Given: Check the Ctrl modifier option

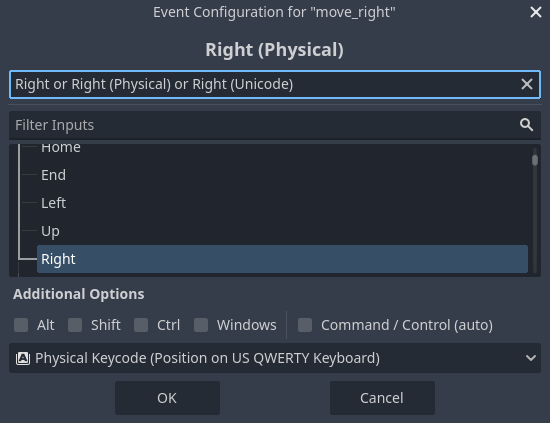Looking at the screenshot, I should [x=141, y=325].
